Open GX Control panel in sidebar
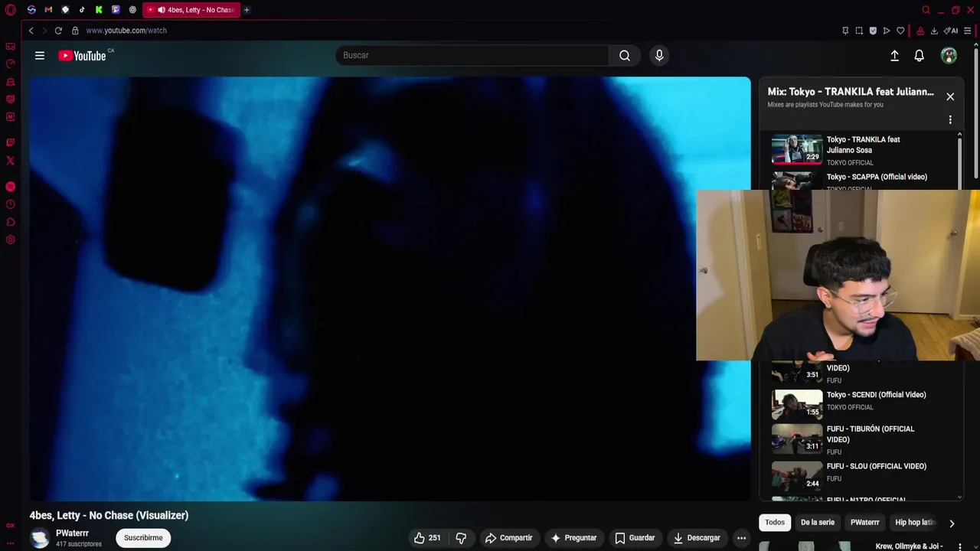The image size is (980, 551). click(10, 64)
